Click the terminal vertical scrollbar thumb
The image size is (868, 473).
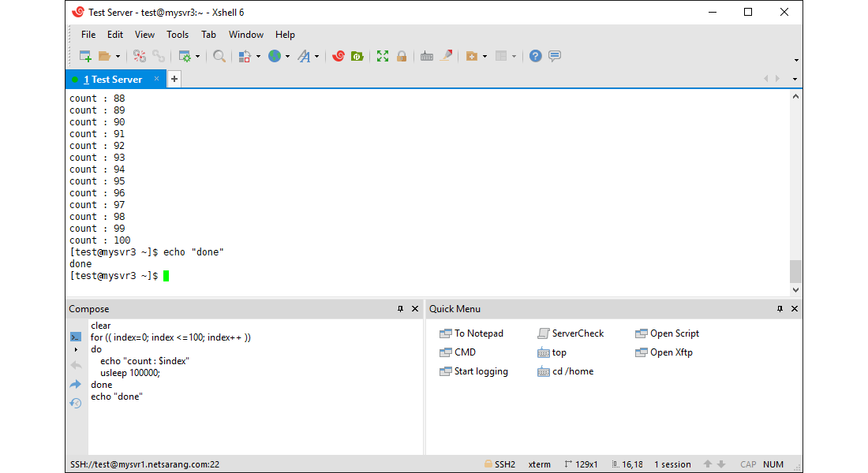tap(795, 271)
